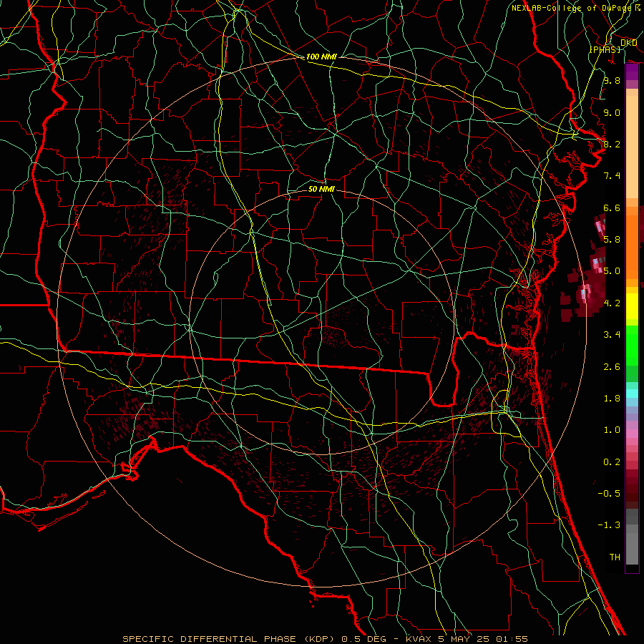Click the 100 NMI range ring label
644x644 pixels.
coord(321,57)
